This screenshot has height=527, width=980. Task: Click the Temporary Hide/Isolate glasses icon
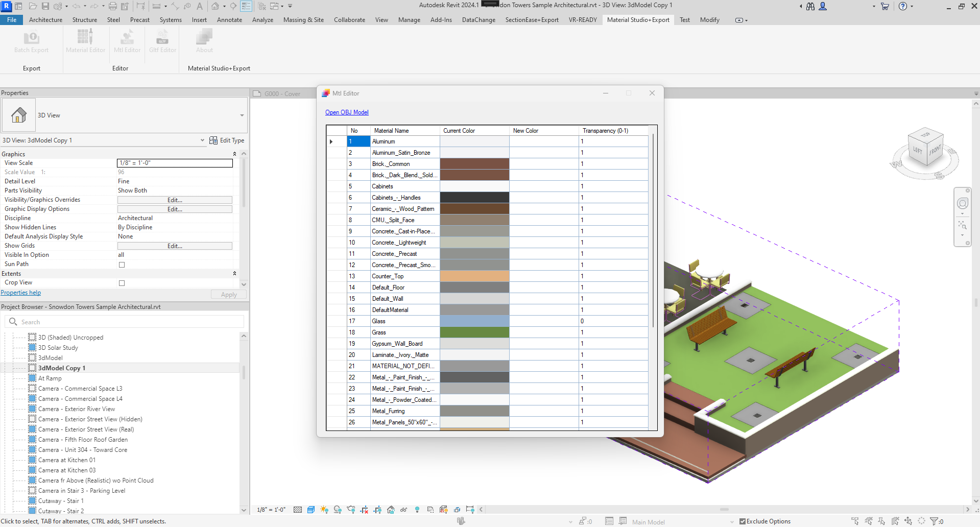click(404, 510)
